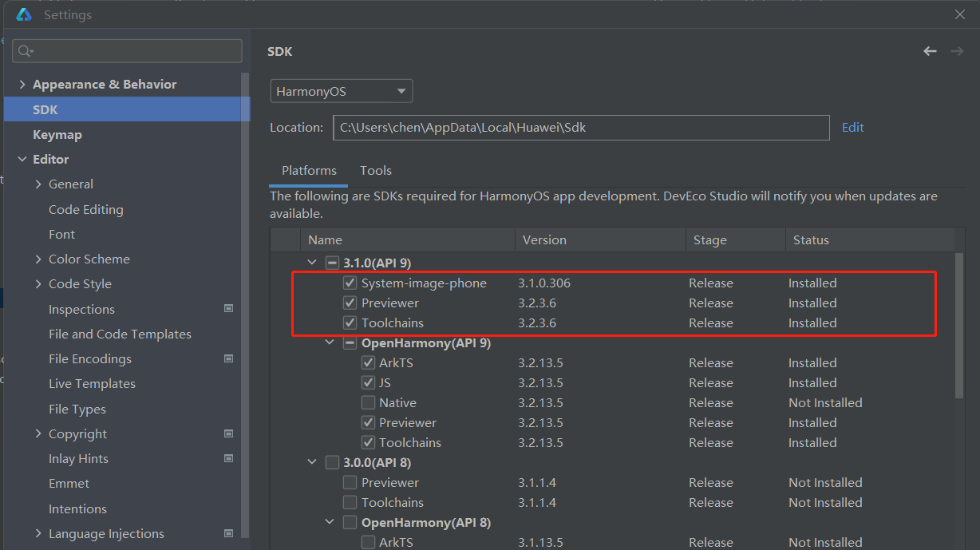Expand Appearance & Behavior section
The width and height of the screenshot is (980, 550).
(x=22, y=85)
